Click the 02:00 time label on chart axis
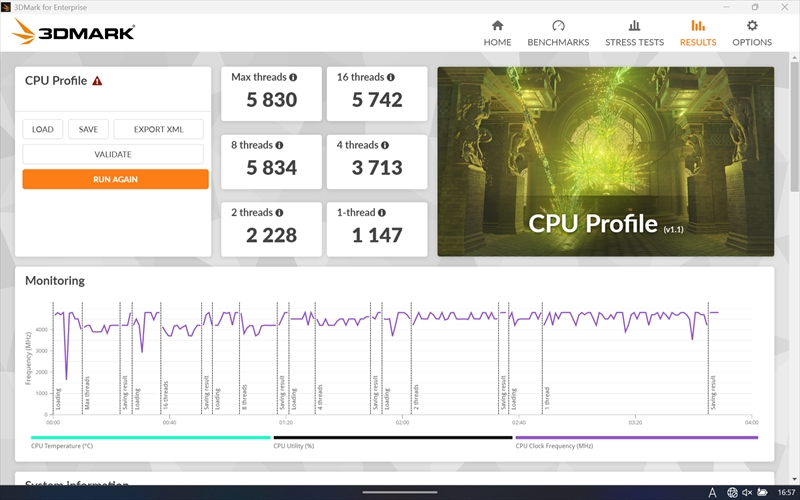This screenshot has height=500, width=800. [x=402, y=422]
